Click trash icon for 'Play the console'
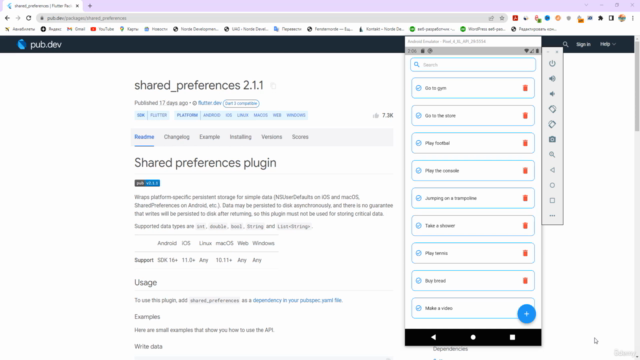640x360 pixels. pos(525,171)
